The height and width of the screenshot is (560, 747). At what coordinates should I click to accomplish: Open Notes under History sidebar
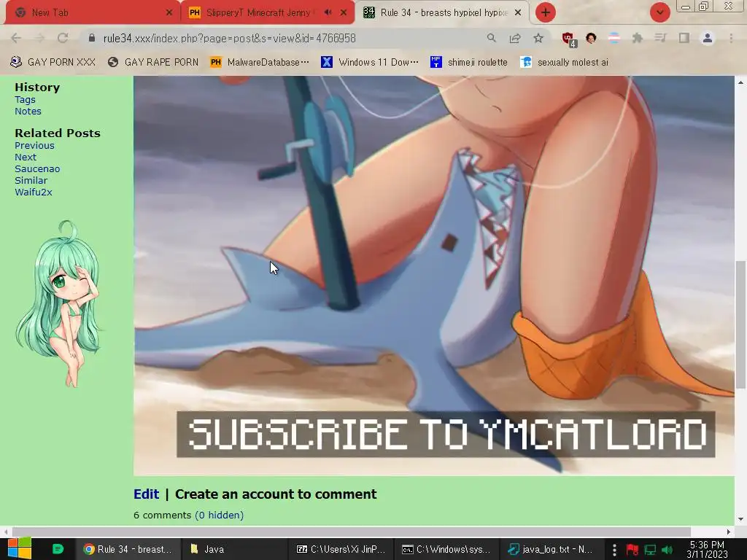pyautogui.click(x=28, y=111)
